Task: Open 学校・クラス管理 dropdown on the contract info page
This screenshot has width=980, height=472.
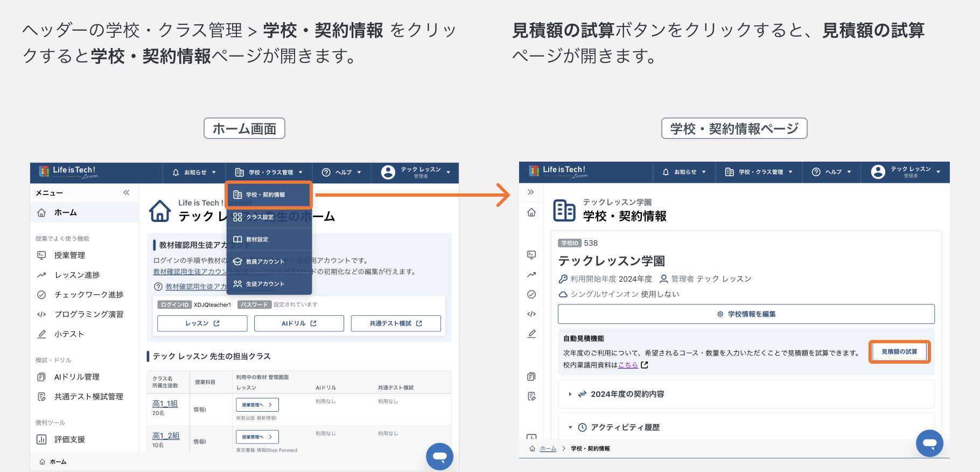Action: tap(759, 172)
